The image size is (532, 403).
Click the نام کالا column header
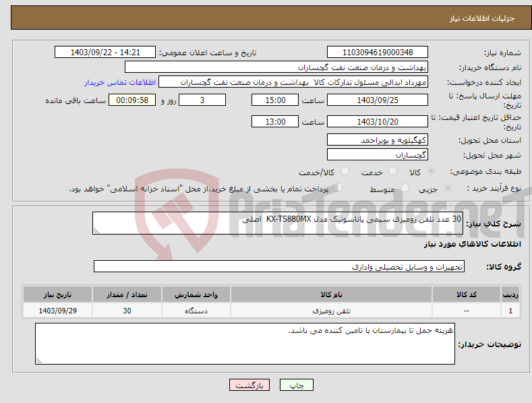point(331,294)
